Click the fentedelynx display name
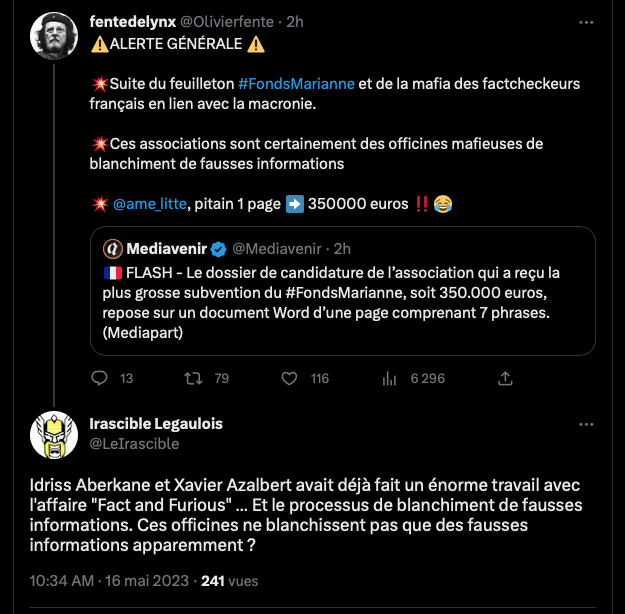The width and height of the screenshot is (625, 614). pyautogui.click(x=131, y=20)
